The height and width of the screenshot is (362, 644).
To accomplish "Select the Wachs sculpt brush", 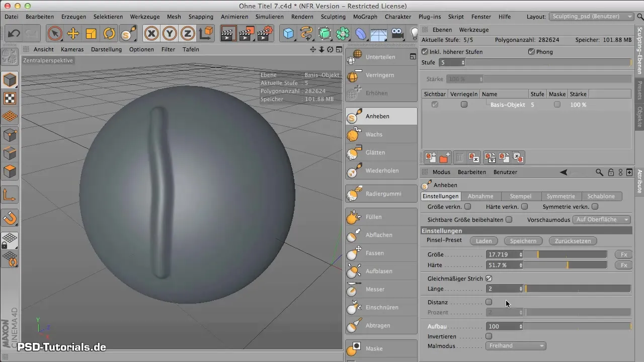I will [x=381, y=134].
